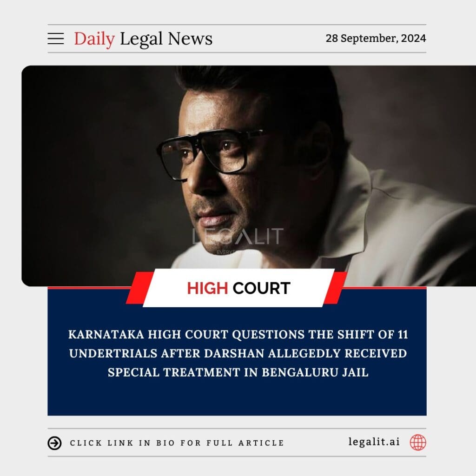This screenshot has width=476, height=476.
Task: Click the right red stripe of banner
Action: (x=336, y=288)
